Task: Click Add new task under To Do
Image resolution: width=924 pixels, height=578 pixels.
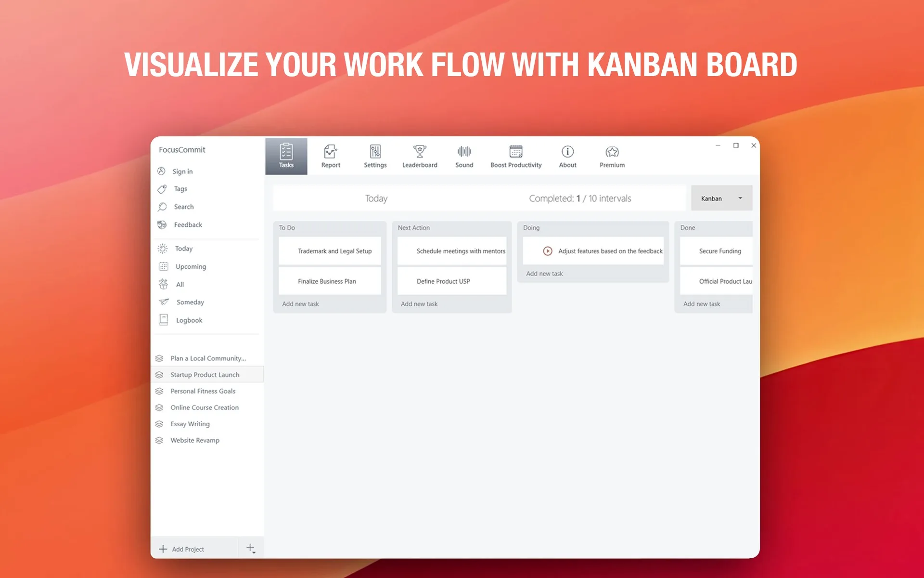Action: (x=300, y=304)
